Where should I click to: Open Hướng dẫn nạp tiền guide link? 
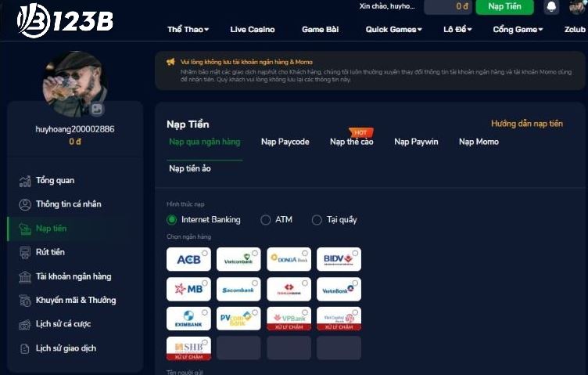pyautogui.click(x=527, y=124)
